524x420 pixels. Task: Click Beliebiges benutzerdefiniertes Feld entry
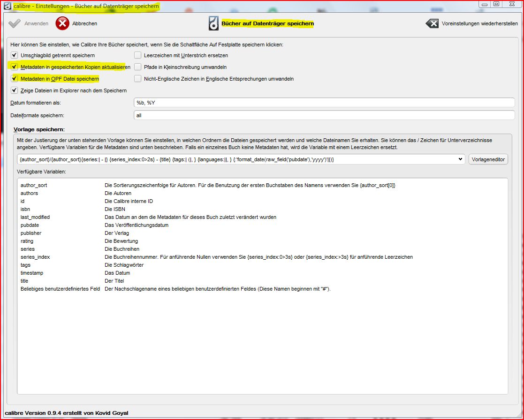60,289
